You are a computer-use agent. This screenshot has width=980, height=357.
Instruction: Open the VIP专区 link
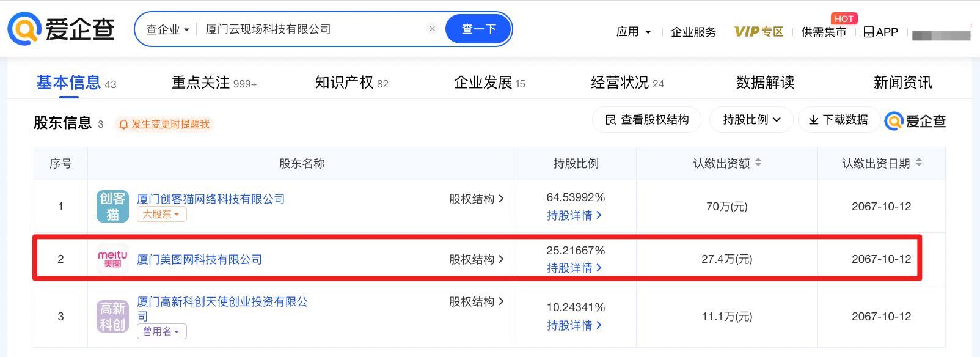click(x=759, y=32)
